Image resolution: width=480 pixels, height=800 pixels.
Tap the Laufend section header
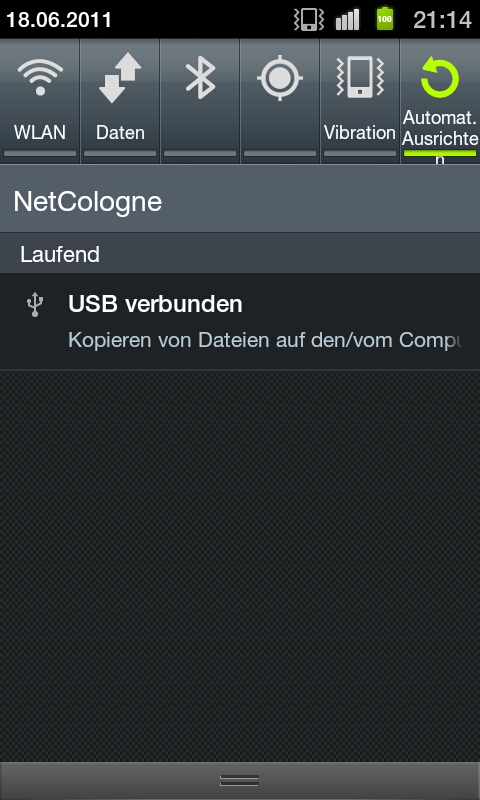60,254
